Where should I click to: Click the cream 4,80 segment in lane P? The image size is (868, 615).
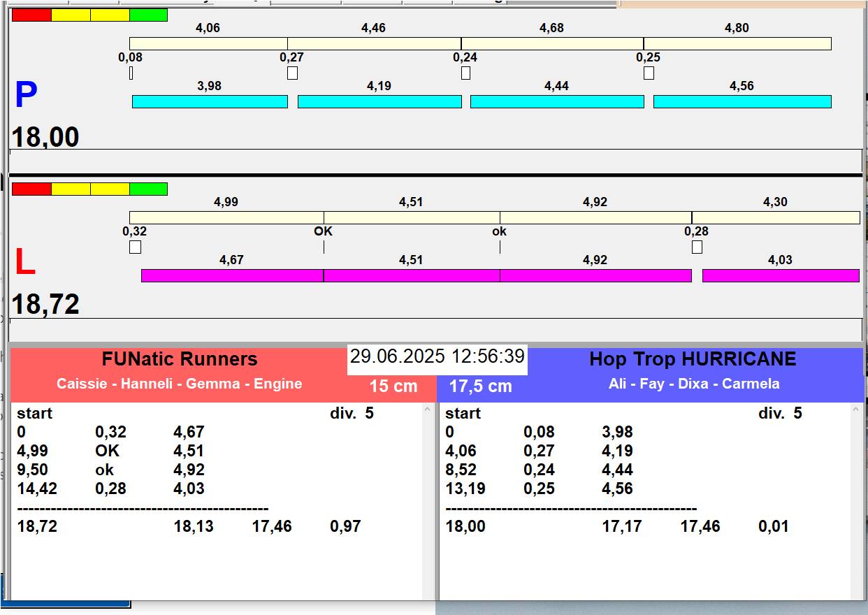click(737, 44)
